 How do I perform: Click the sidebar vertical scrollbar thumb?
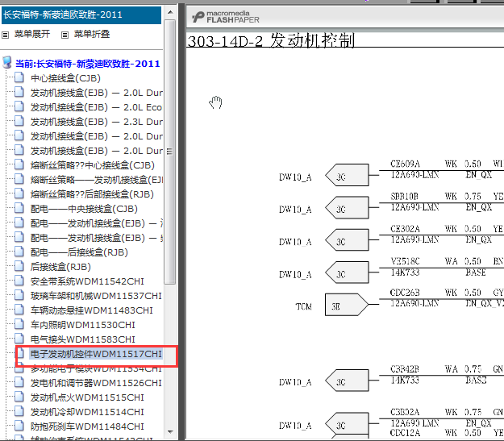[169, 152]
